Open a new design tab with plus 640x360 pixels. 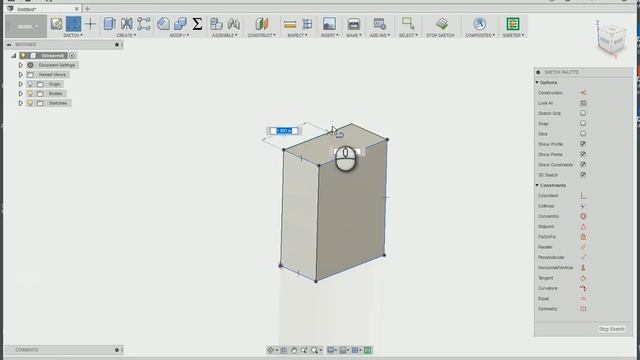point(87,9)
